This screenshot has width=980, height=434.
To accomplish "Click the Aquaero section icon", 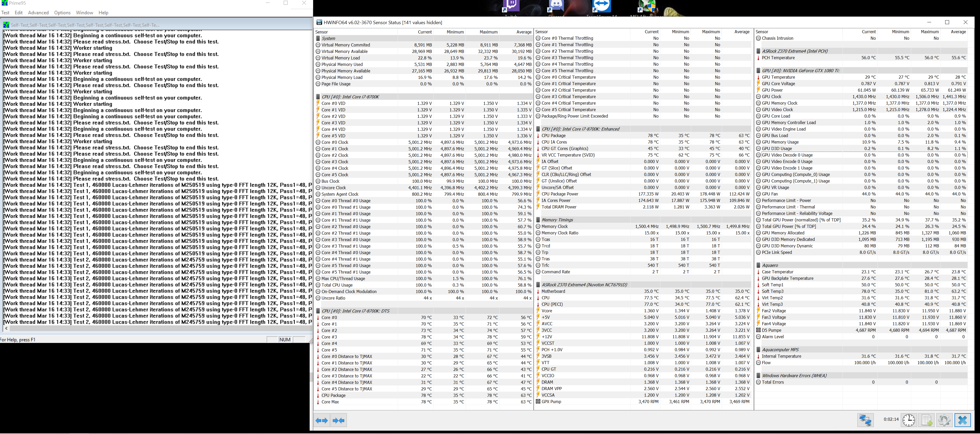I will click(x=758, y=265).
